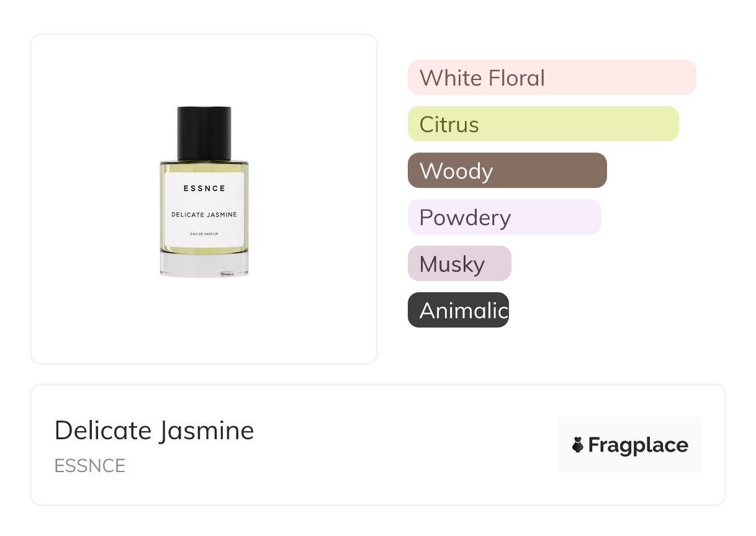The width and height of the screenshot is (756, 536).
Task: Open the Delicate Jasmine title link
Action: pyautogui.click(x=154, y=430)
